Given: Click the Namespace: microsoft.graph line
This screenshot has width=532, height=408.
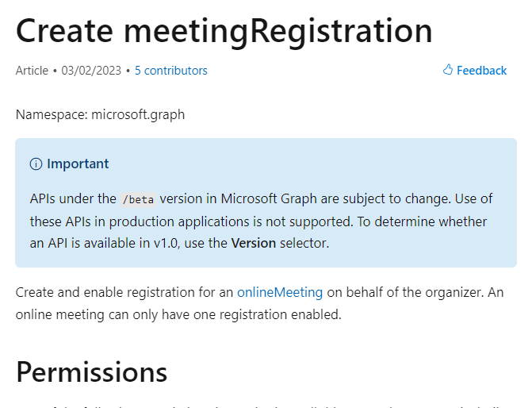Looking at the screenshot, I should (100, 114).
